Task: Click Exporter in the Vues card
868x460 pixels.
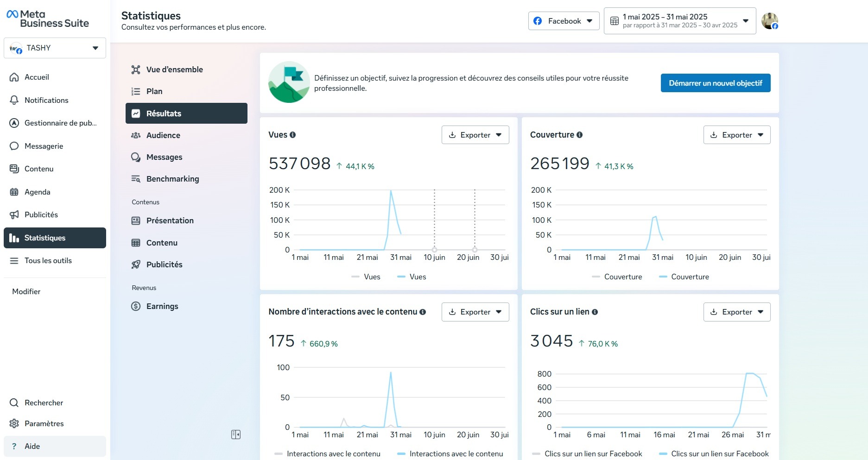Action: point(475,135)
